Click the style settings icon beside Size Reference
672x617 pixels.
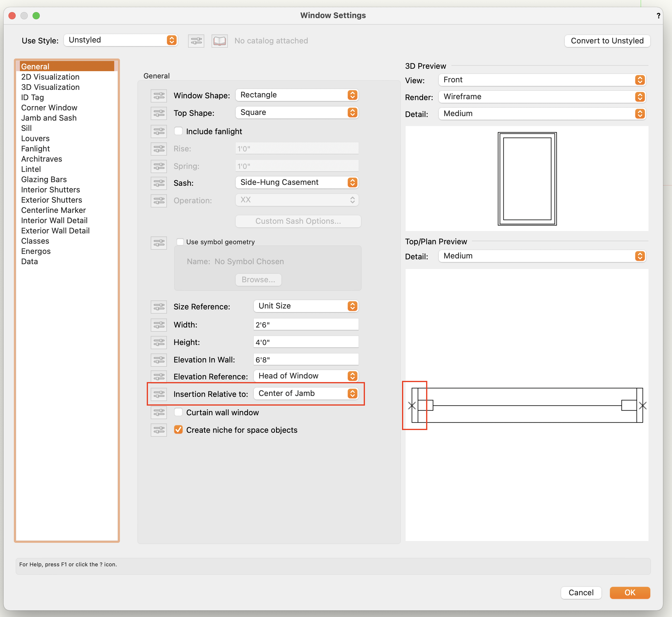[159, 306]
